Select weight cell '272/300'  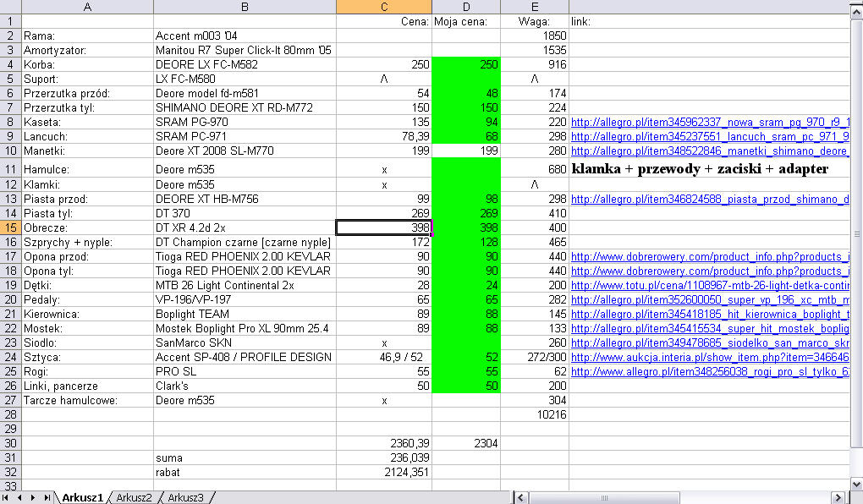pyautogui.click(x=535, y=357)
